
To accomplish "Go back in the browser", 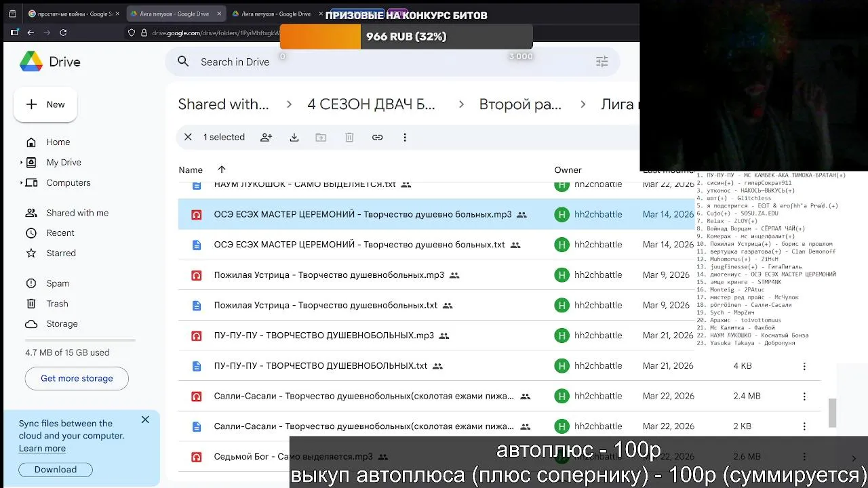I will click(31, 32).
